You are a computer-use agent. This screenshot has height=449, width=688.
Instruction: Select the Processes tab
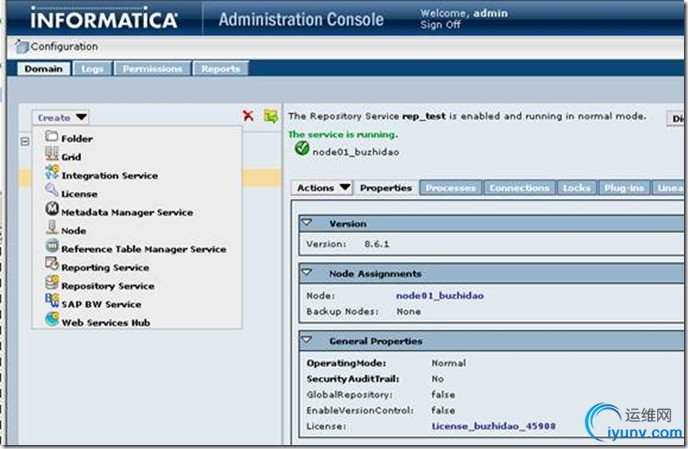click(450, 188)
